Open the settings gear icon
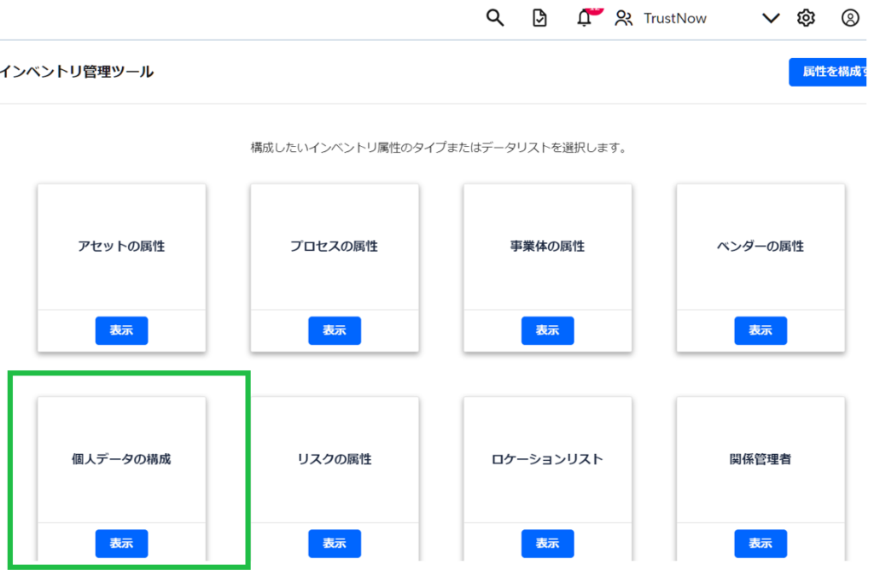Screen dimensions: 874x588 (806, 18)
